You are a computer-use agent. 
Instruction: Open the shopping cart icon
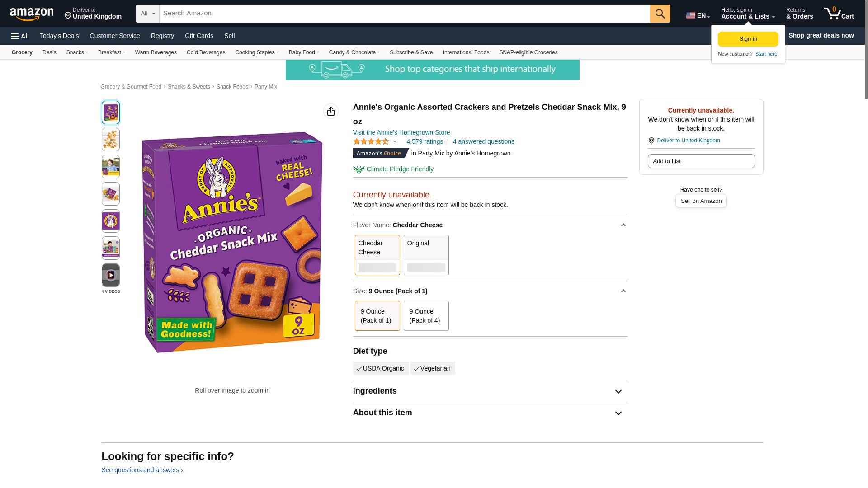pyautogui.click(x=839, y=14)
